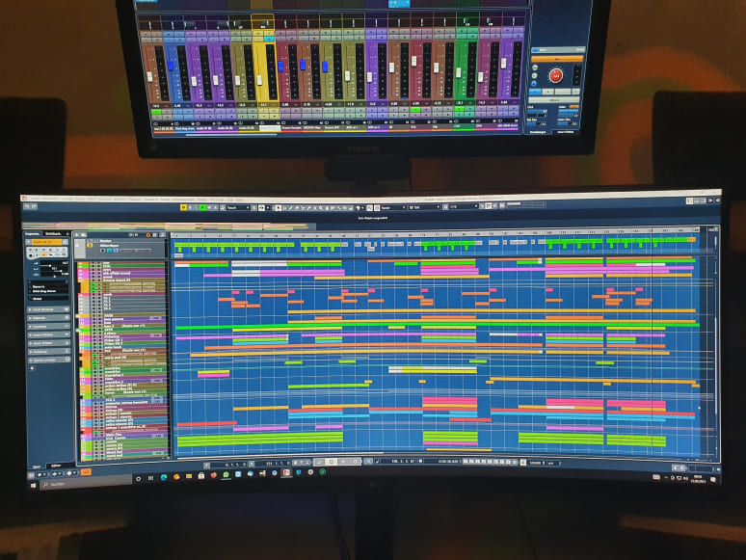Open the track search icon beside Add Track
Viewport: 746px width, 560px height.
(x=84, y=235)
